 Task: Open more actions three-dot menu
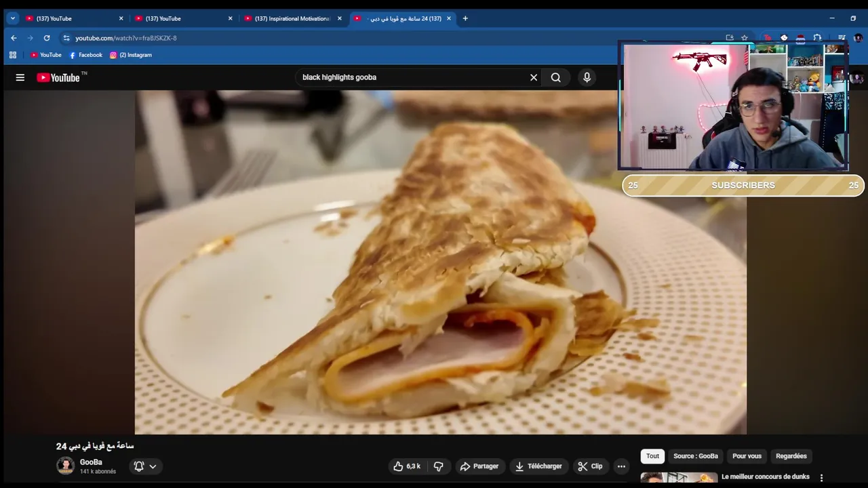[x=621, y=466]
